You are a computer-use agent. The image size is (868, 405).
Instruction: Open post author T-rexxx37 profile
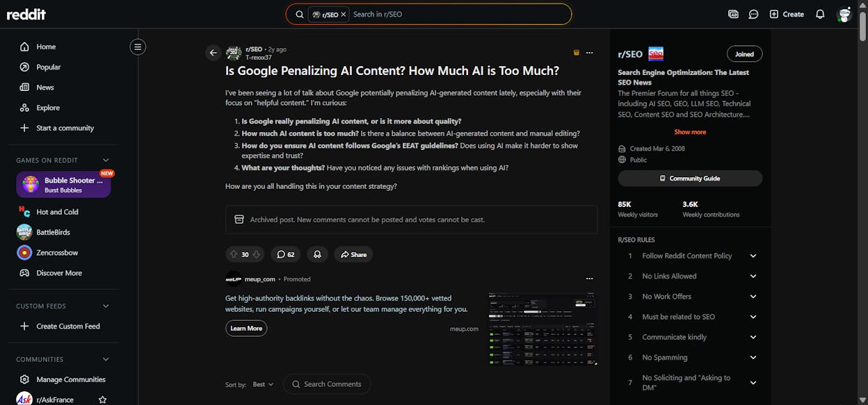(259, 58)
